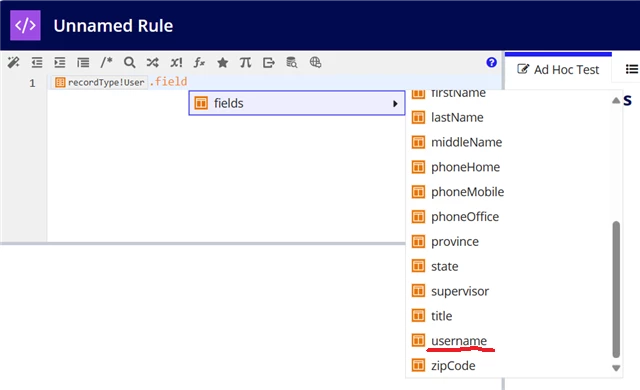Choose phoneOffice from the field list

[510, 217]
